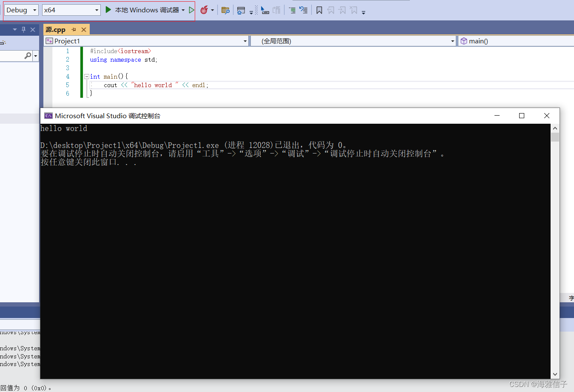Open the Project1 scope dropdown
This screenshot has height=392, width=574.
146,41
